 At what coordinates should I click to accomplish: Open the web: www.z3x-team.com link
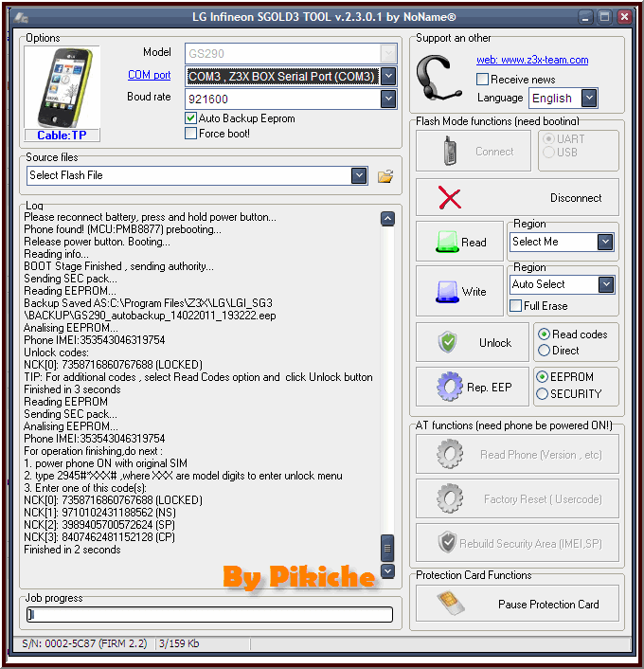[532, 60]
